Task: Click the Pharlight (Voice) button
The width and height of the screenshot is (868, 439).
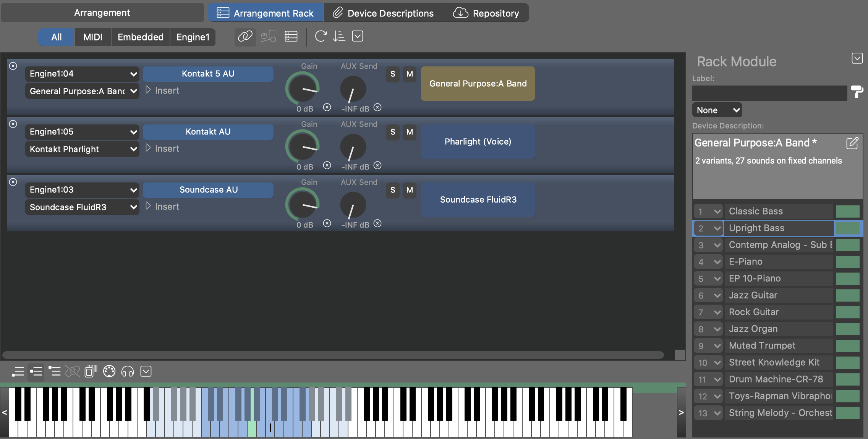Action: tap(478, 142)
